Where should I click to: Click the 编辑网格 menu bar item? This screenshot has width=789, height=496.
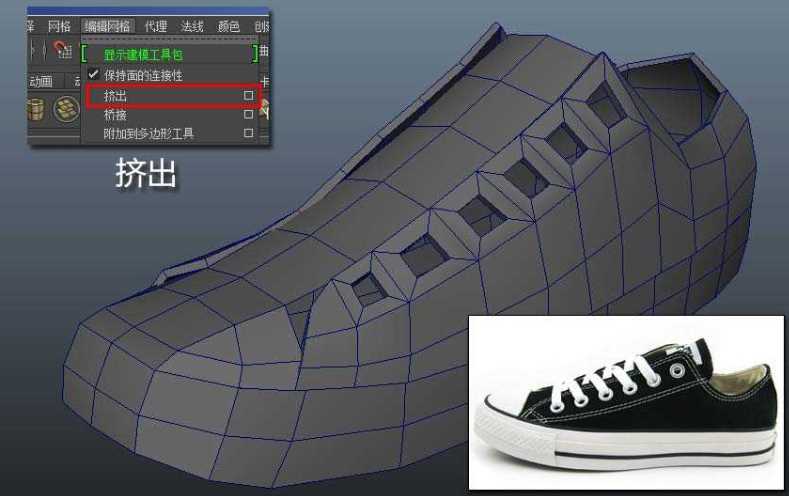107,26
